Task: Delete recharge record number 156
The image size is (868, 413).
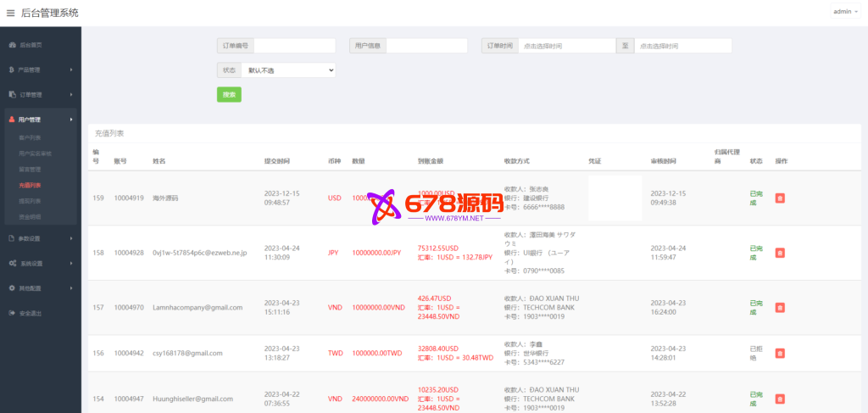Action: click(780, 353)
